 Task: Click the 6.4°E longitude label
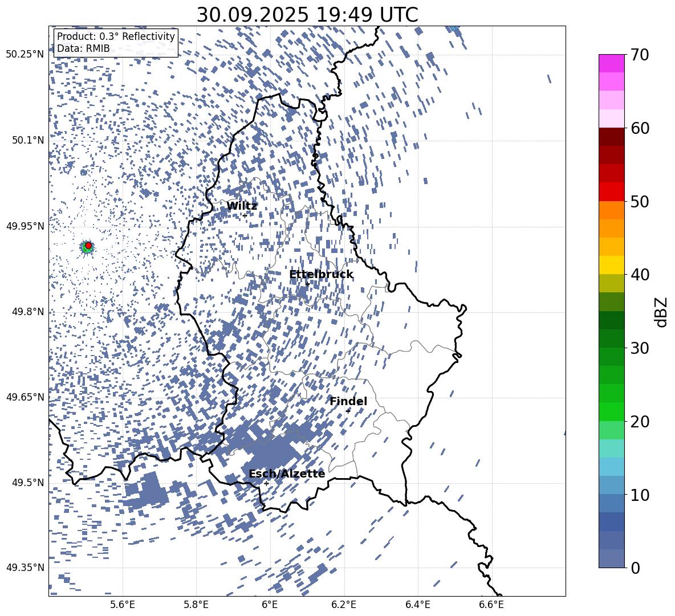click(418, 605)
